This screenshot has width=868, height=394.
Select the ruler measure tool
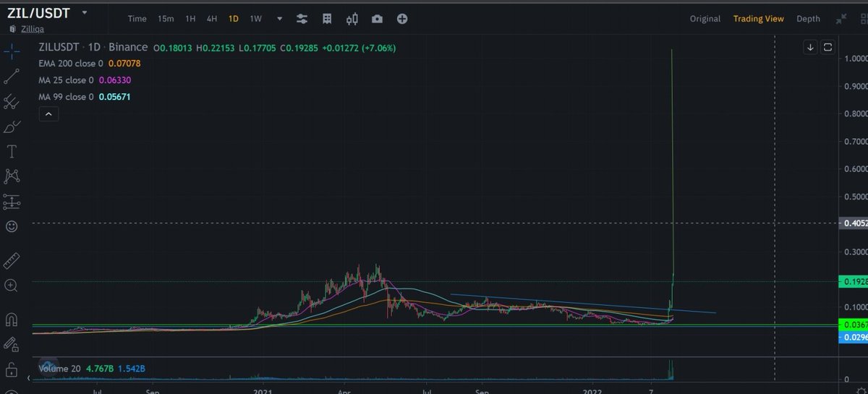[x=11, y=260]
